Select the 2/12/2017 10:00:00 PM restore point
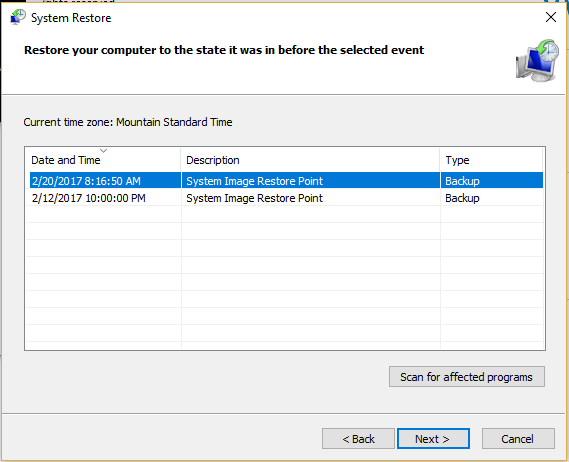569x462 pixels. click(286, 198)
